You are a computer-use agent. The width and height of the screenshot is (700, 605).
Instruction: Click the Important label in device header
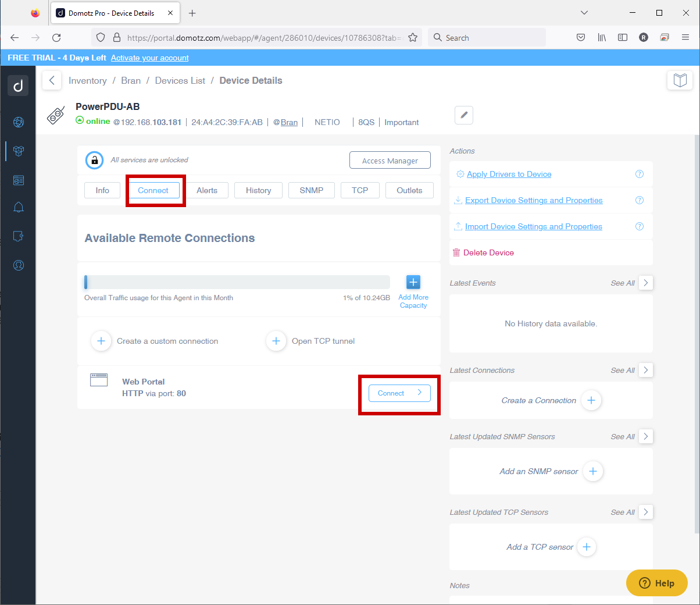(402, 122)
